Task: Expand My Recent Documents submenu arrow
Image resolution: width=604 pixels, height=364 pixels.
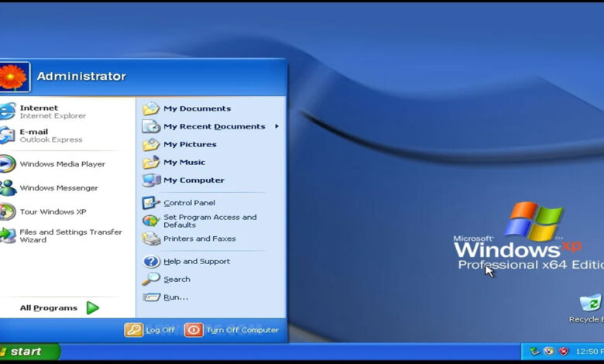Action: pos(276,126)
